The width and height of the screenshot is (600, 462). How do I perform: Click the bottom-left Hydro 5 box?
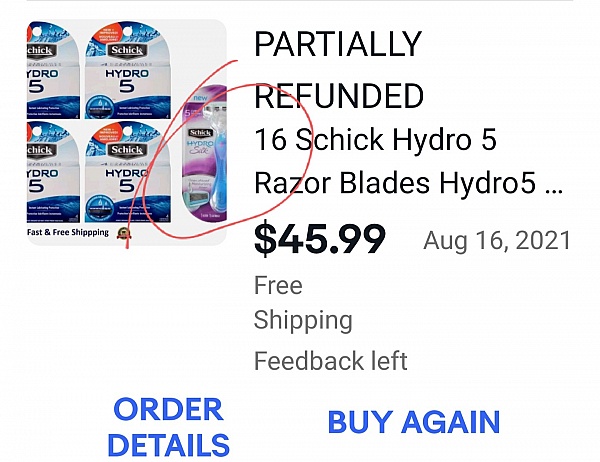click(53, 172)
